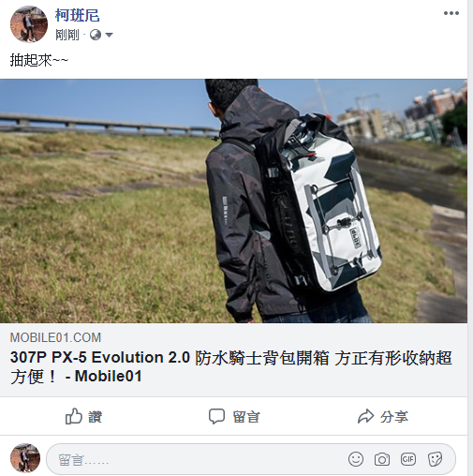
Task: Expand the audience privacy dropdown arrow
Action: (109, 35)
